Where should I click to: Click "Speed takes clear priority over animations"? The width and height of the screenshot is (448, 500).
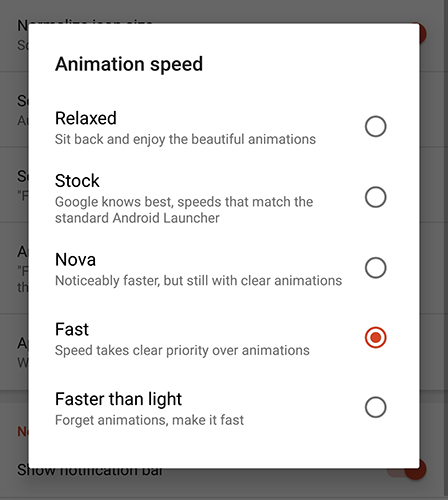point(182,351)
